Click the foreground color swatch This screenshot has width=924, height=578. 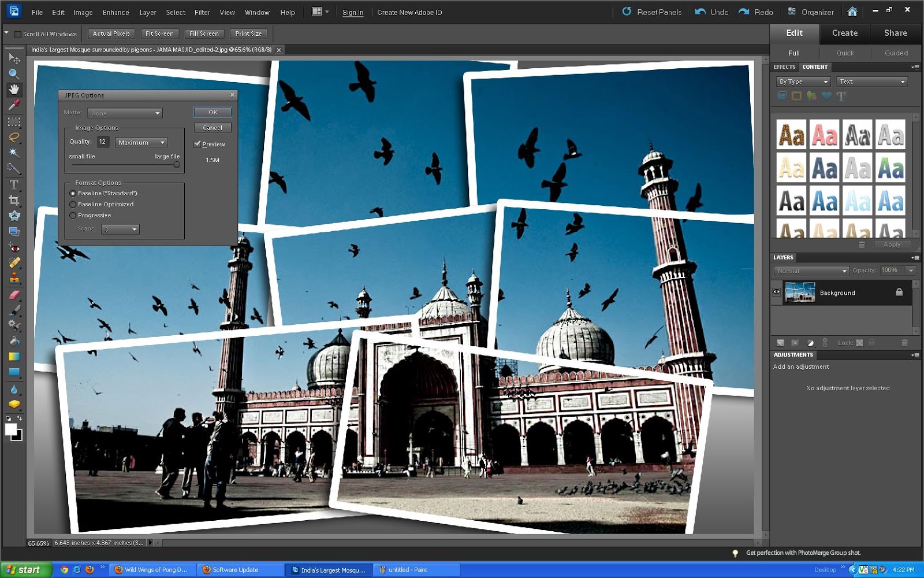pyautogui.click(x=10, y=429)
